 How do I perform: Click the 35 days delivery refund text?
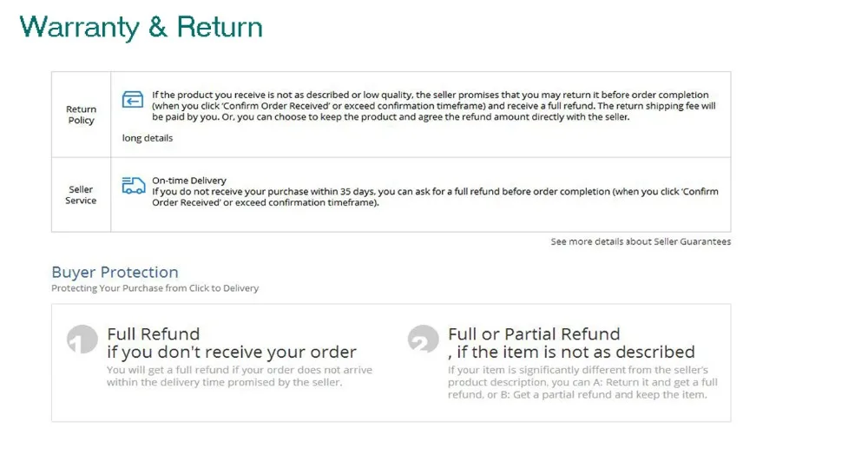pyautogui.click(x=435, y=197)
